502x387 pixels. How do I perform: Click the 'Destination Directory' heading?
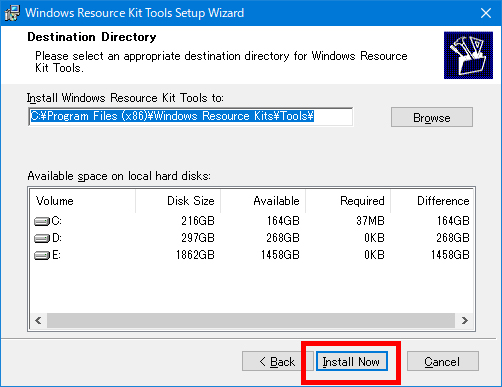click(92, 37)
